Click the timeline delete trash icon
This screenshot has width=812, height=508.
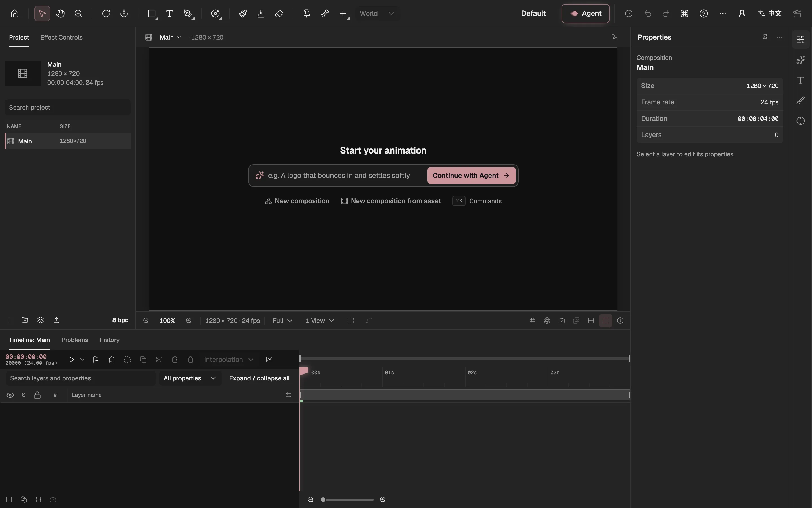click(191, 360)
